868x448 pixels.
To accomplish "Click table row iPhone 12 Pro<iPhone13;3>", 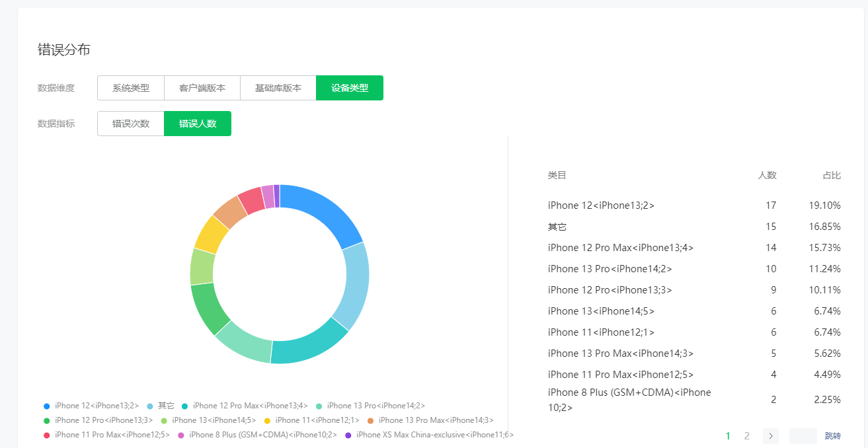I will (x=694, y=290).
